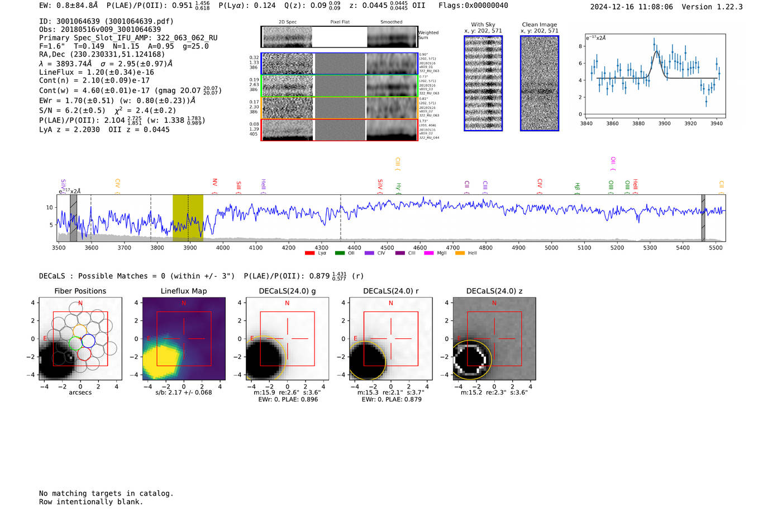Click the LyA z = 2.2030 text
This screenshot has height=532, width=782.
(x=69, y=130)
